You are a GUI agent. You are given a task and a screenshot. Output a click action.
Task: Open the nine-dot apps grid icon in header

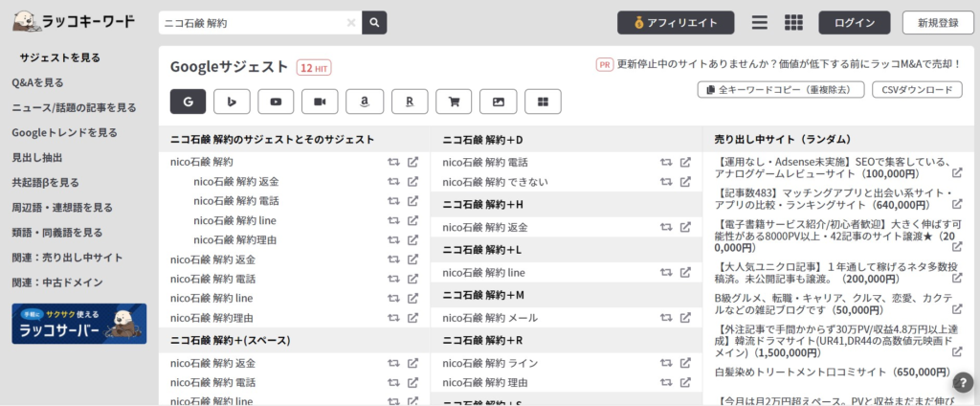click(793, 23)
